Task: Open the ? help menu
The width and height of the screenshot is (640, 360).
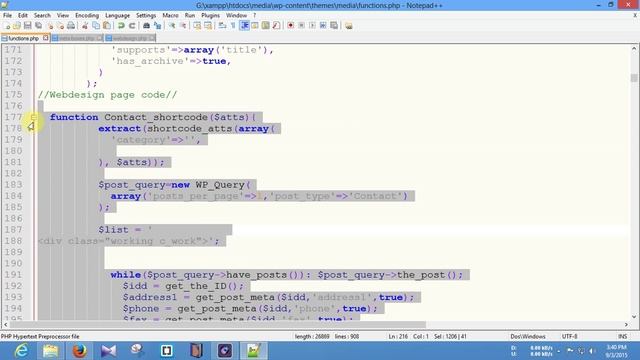Action: [x=254, y=15]
